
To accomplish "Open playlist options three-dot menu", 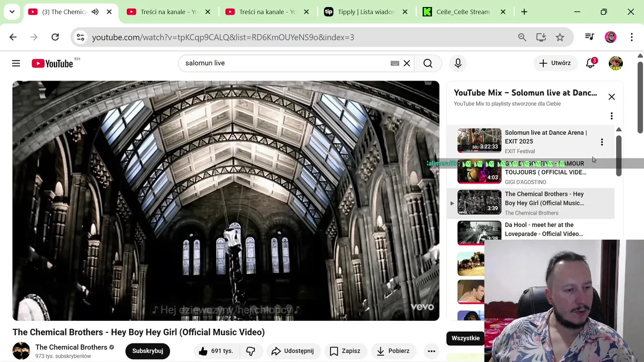I will (x=611, y=116).
